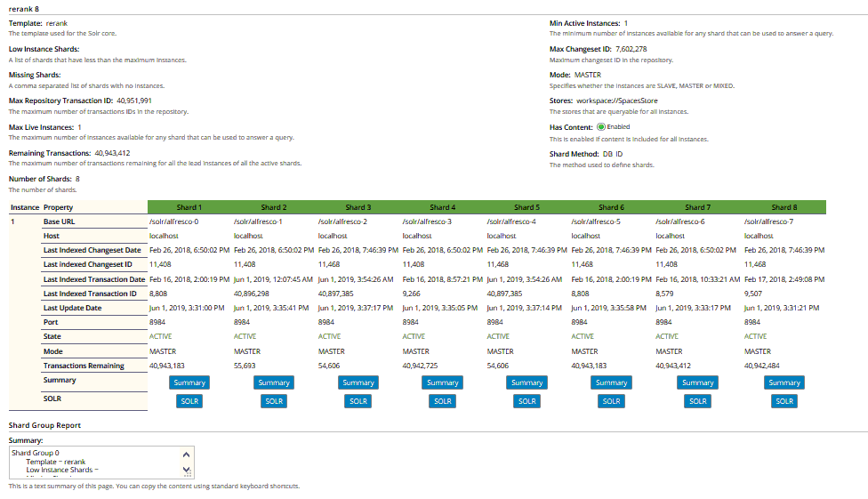Screen dimensions: 868x499
Task: Click Transactions Remaining value 40,943,412 in Shard 7
Action: (x=673, y=366)
